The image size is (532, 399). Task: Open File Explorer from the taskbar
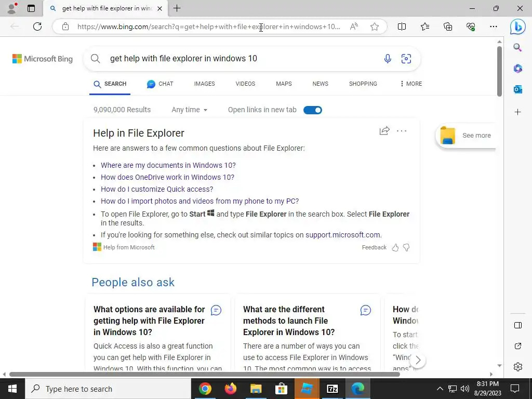256,389
